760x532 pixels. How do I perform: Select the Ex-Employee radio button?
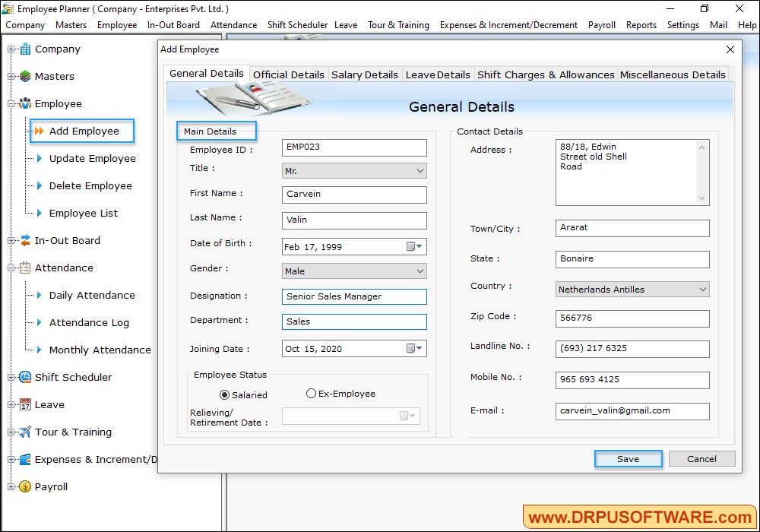coord(311,393)
